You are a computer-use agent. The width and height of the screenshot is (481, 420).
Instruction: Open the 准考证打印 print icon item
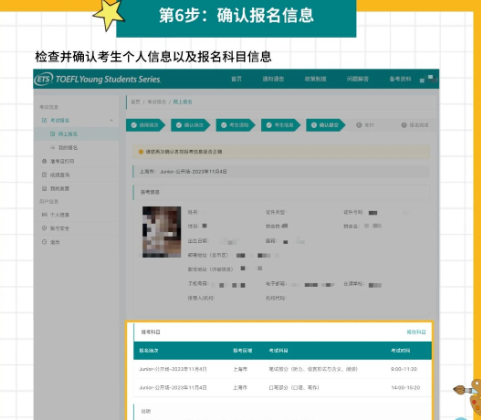pyautogui.click(x=44, y=161)
